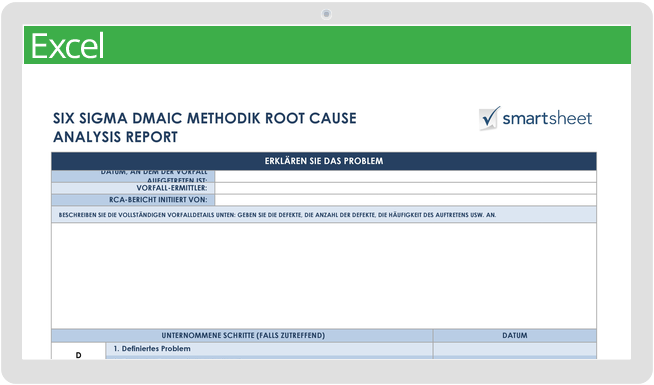Click the Datum column header
Viewport: 654px width, 385px height.
[515, 335]
